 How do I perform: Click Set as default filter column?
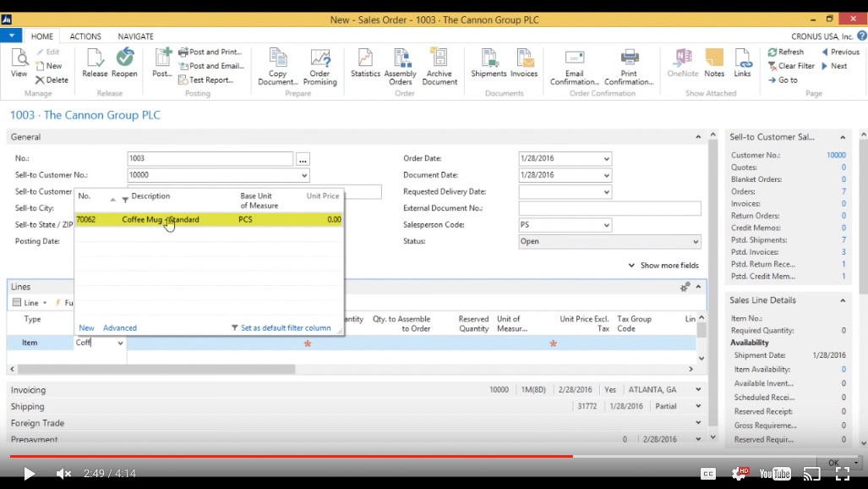(x=281, y=328)
